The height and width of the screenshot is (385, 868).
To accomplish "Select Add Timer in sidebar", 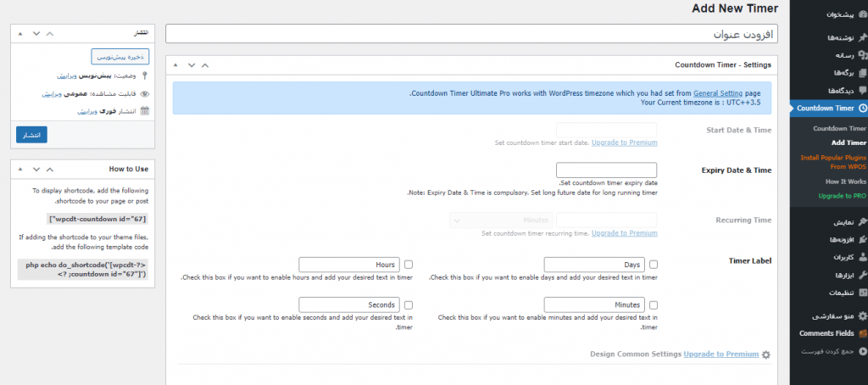I will (x=849, y=142).
